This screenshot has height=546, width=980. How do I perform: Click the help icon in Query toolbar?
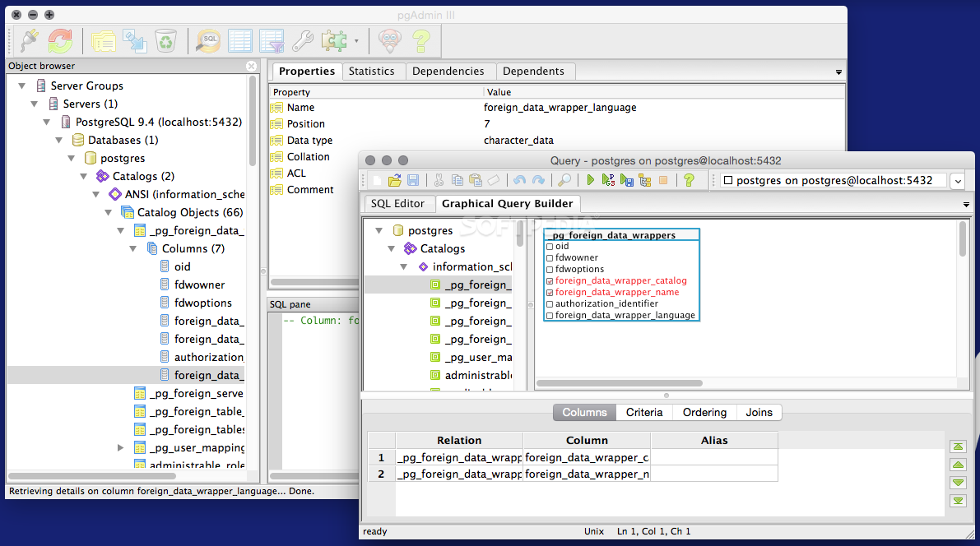[x=689, y=181]
